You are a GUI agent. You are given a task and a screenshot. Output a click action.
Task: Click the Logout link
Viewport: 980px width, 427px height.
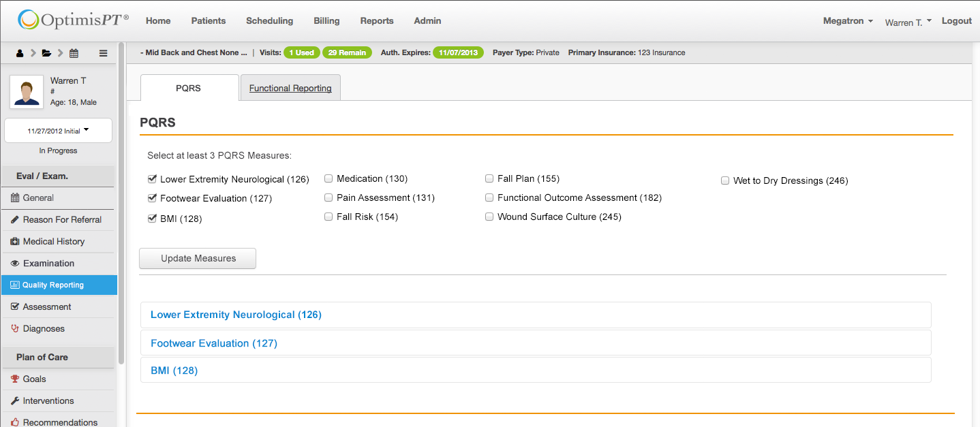click(956, 21)
